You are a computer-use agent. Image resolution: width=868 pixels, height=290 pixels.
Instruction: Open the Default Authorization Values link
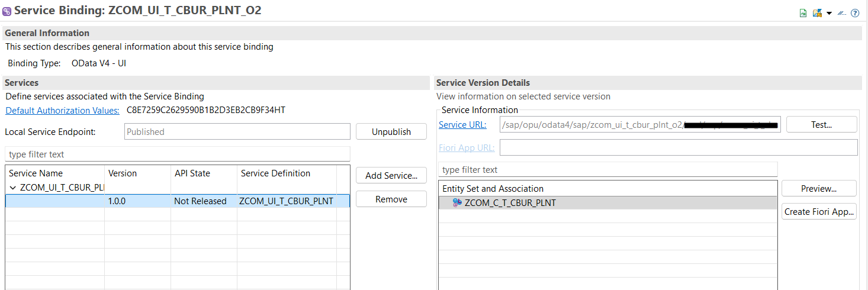pos(62,110)
